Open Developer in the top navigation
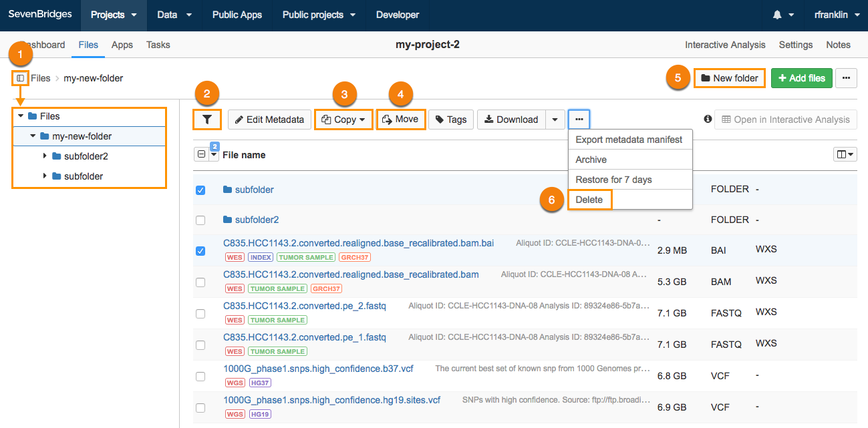 coord(398,15)
